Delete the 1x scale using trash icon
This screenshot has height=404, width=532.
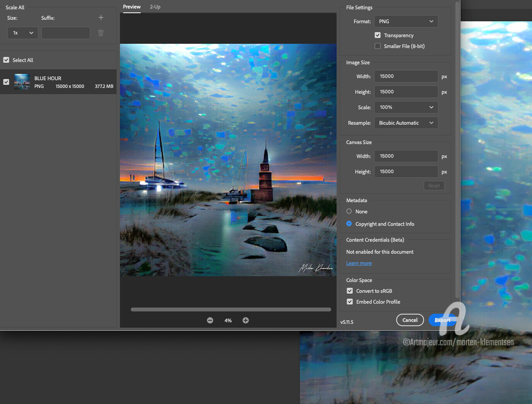point(101,33)
